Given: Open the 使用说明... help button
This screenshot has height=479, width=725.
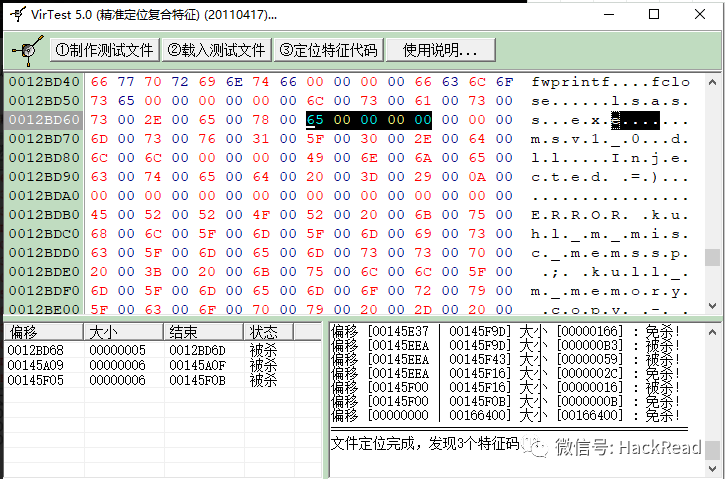Looking at the screenshot, I should (x=440, y=50).
